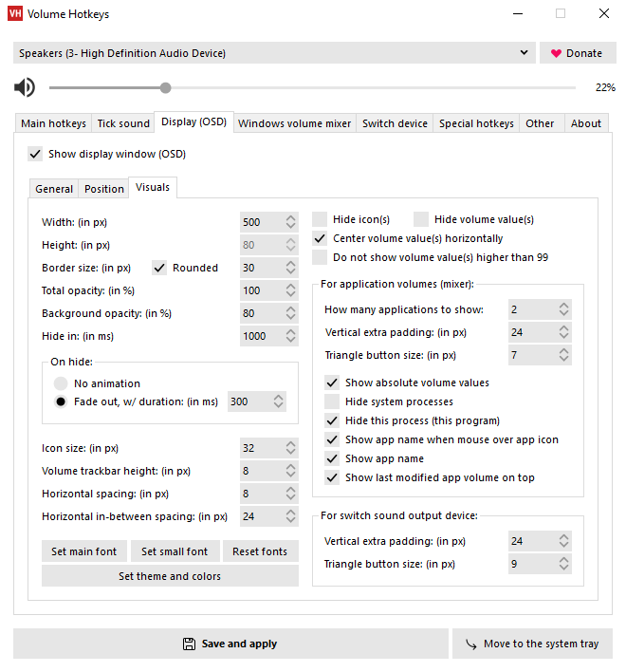Enable Hide system processes checkbox

(332, 401)
